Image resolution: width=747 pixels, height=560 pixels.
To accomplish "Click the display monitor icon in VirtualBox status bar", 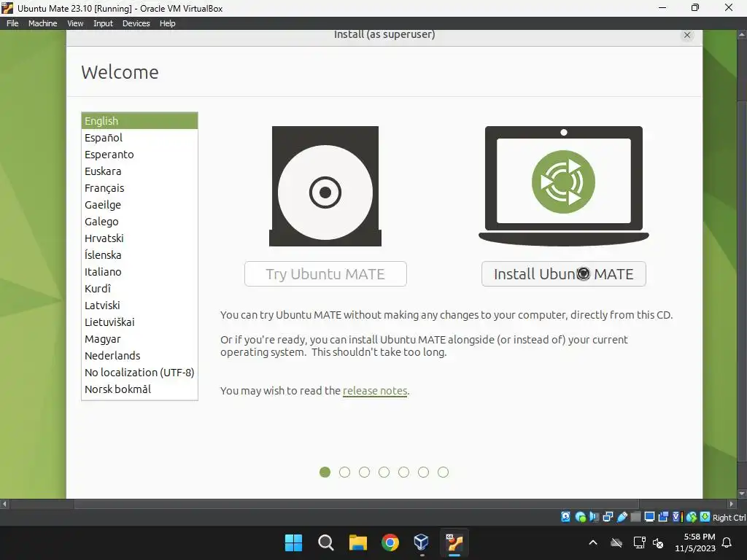I will (x=649, y=517).
